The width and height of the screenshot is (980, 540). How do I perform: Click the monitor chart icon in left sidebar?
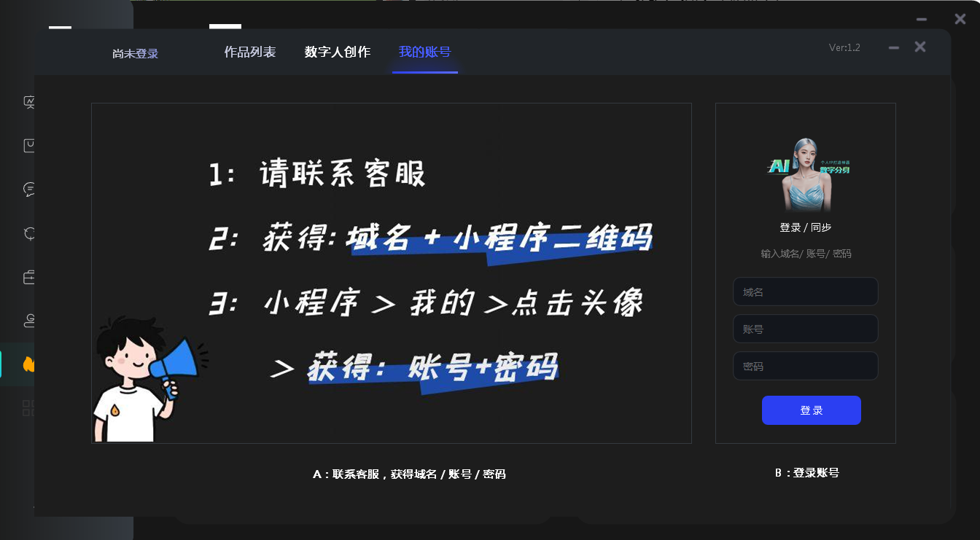tap(29, 102)
